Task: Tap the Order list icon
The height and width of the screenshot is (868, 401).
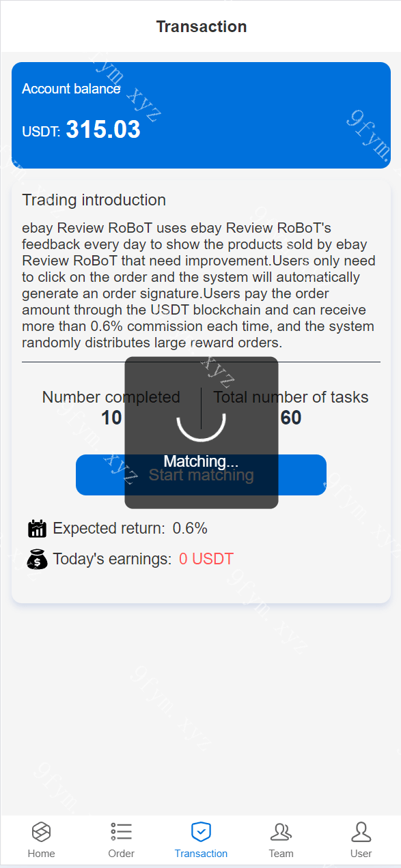Action: click(x=121, y=832)
